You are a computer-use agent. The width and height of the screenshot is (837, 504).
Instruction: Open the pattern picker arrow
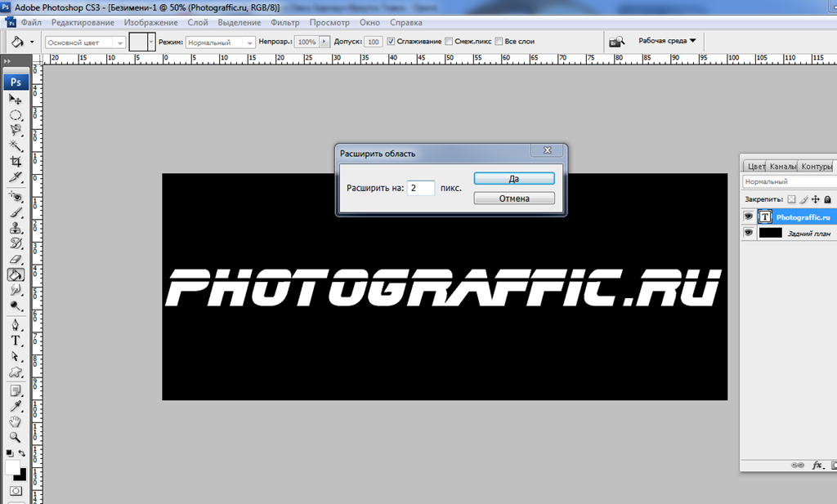[151, 42]
